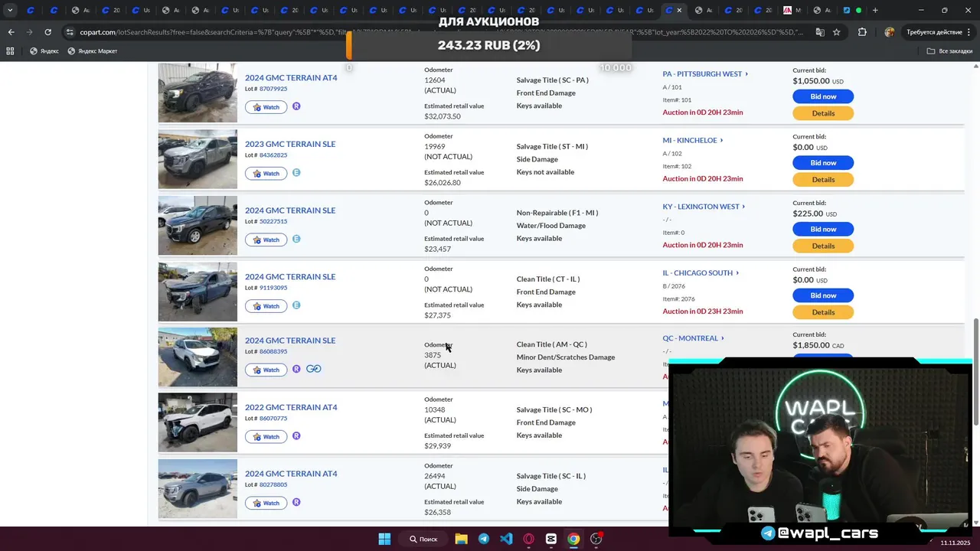Image resolution: width=980 pixels, height=551 pixels.
Task: Click the copart.com address bar URL
Action: pyautogui.click(x=442, y=32)
